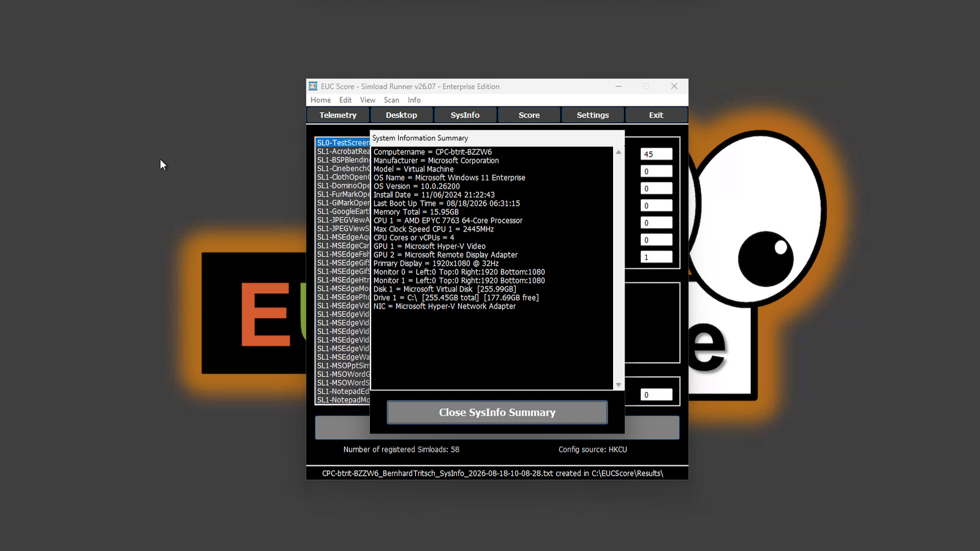Click the scroll-down arrow of the system info box
The width and height of the screenshot is (980, 551).
click(619, 385)
